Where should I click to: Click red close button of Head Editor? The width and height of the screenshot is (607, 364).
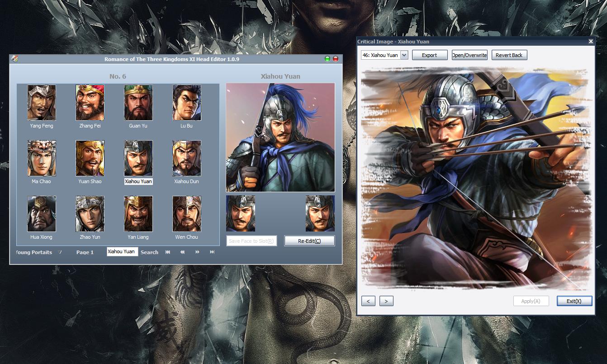click(x=336, y=59)
